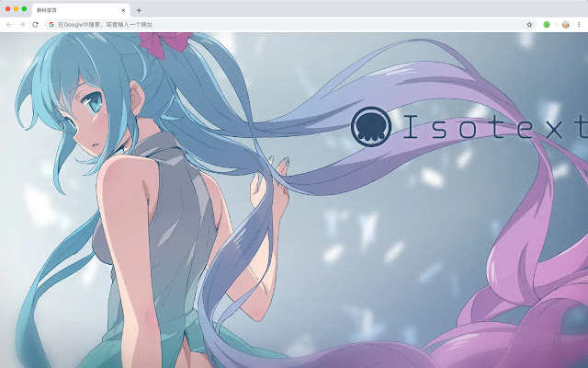Viewport: 588px width, 368px height.
Task: Bookmark this page with star icon
Action: tap(529, 25)
